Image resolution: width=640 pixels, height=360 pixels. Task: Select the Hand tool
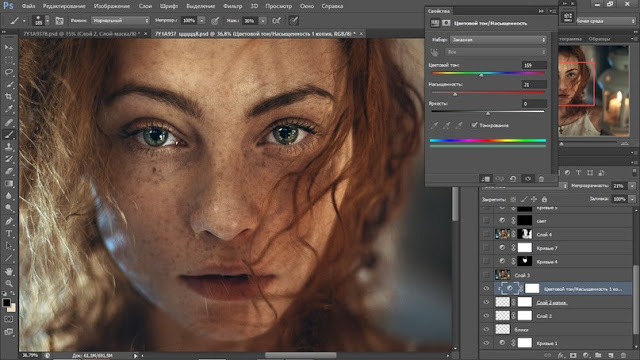pyautogui.click(x=9, y=271)
